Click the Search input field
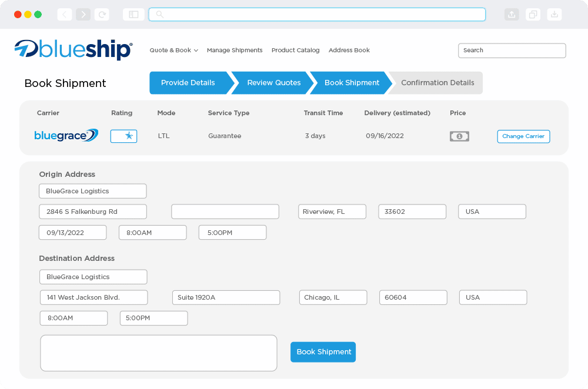 (x=512, y=51)
